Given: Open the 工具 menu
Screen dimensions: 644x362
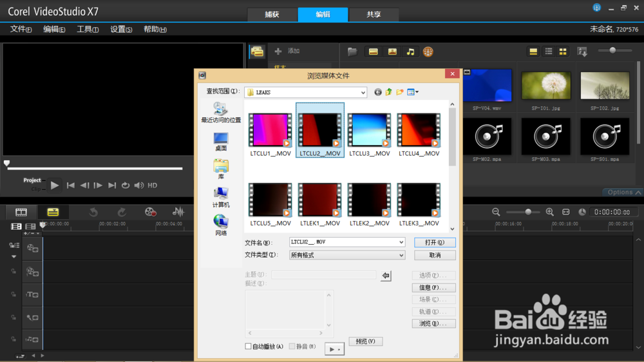Looking at the screenshot, I should 88,29.
